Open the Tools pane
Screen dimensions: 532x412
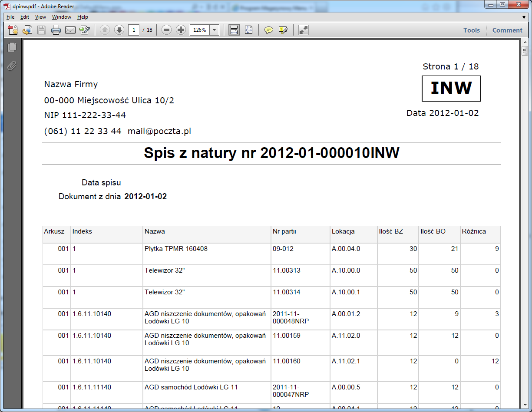472,30
